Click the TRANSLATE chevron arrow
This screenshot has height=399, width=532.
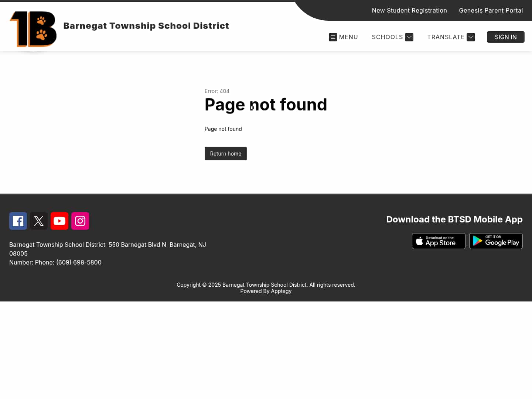pos(471,37)
